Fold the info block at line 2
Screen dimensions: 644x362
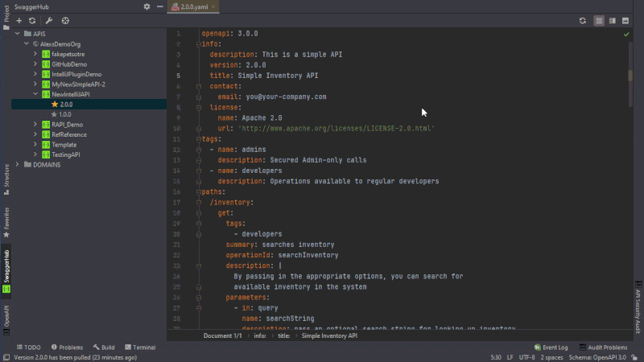[199, 44]
